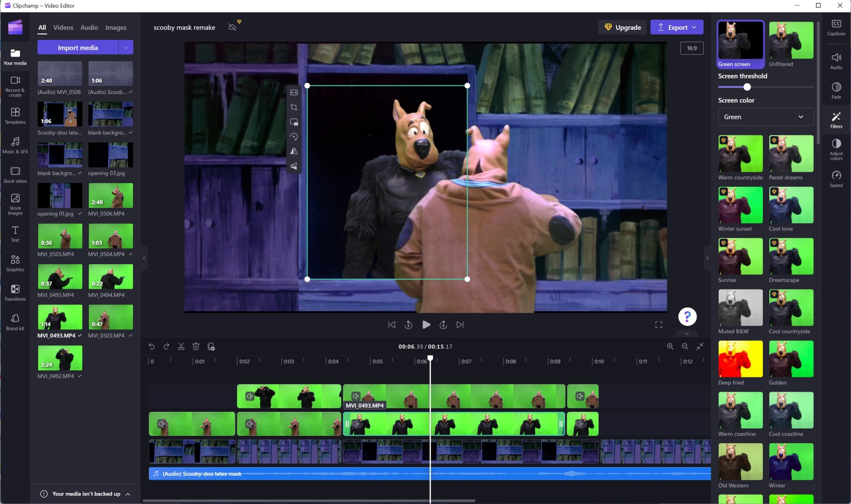Expand the Import media dropdown arrow
This screenshot has height=504, width=851.
click(x=126, y=47)
